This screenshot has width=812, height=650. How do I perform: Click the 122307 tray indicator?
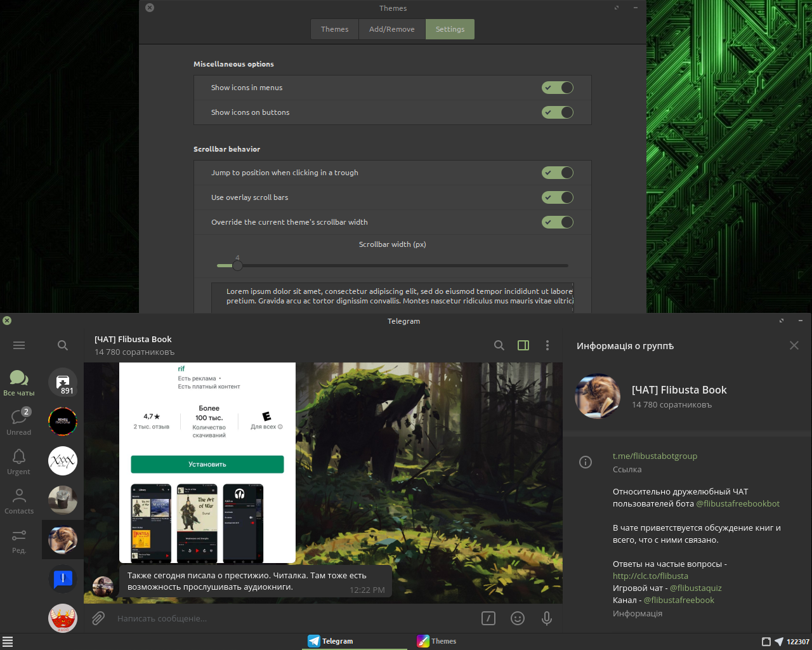pos(798,642)
